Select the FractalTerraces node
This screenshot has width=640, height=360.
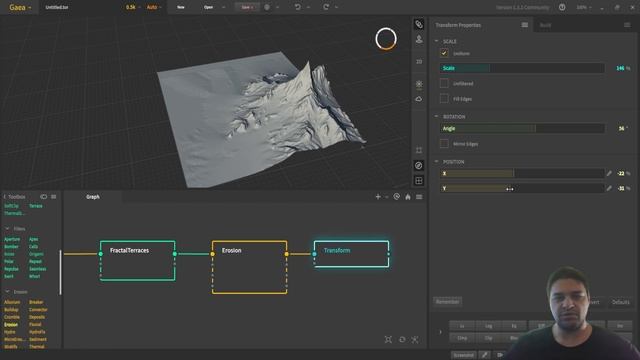tap(138, 260)
